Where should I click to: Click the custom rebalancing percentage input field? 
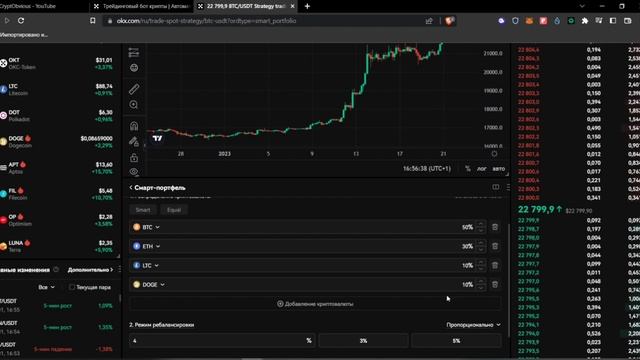click(222, 340)
